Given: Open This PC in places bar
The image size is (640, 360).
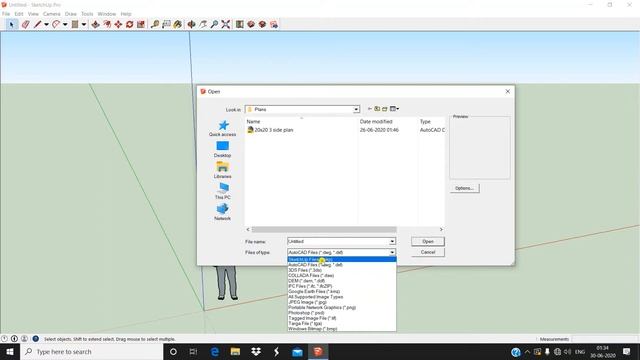Looking at the screenshot, I should point(222,191).
